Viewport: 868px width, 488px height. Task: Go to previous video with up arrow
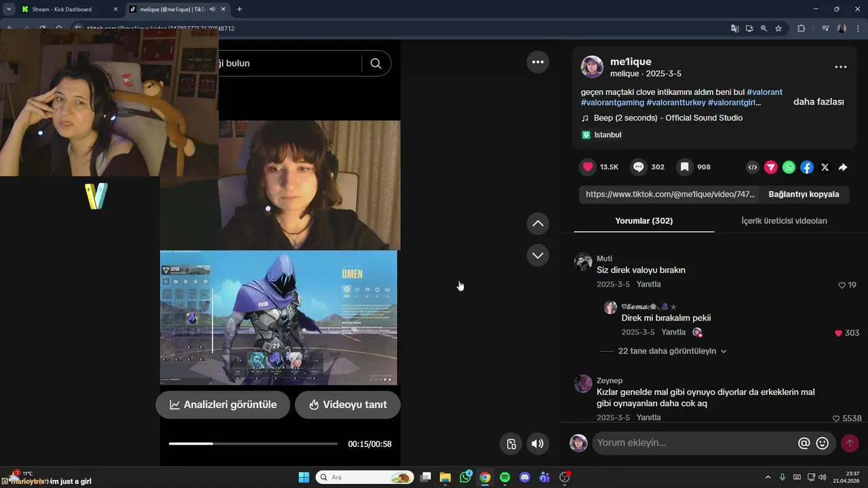[x=538, y=223]
